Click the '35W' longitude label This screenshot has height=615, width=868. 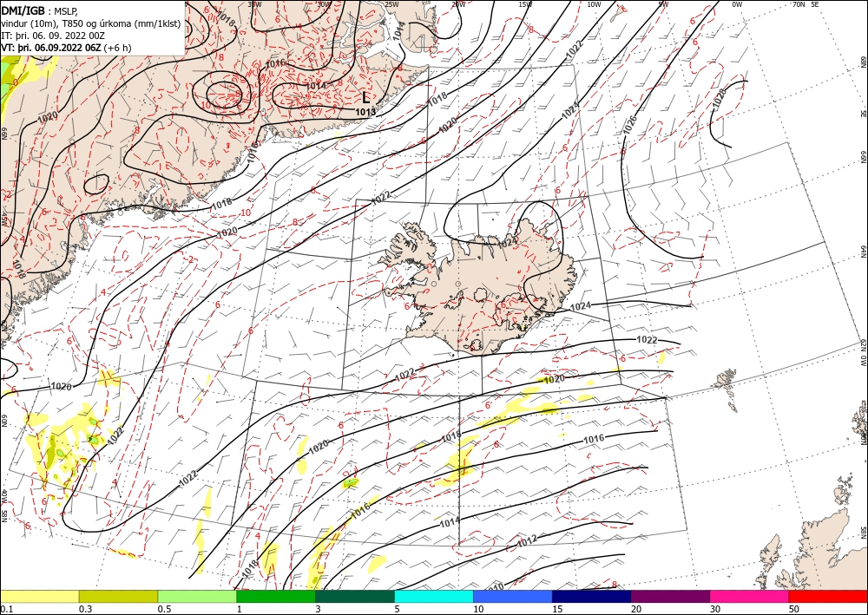click(x=254, y=4)
